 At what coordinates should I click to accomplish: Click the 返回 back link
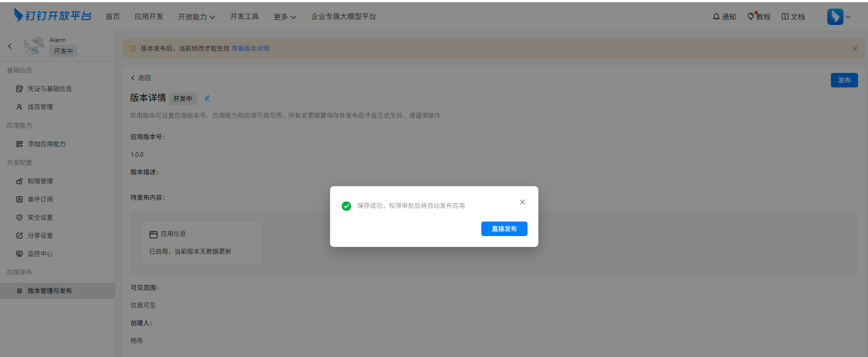(141, 78)
